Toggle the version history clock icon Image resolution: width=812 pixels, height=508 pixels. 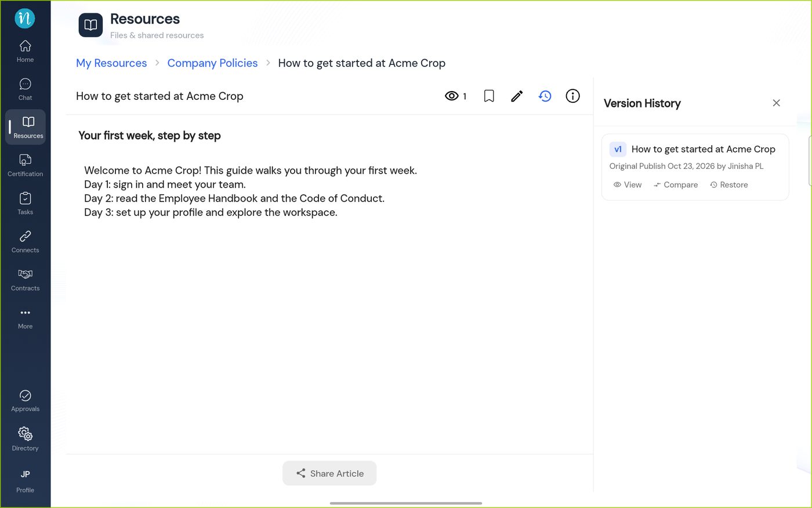click(545, 96)
